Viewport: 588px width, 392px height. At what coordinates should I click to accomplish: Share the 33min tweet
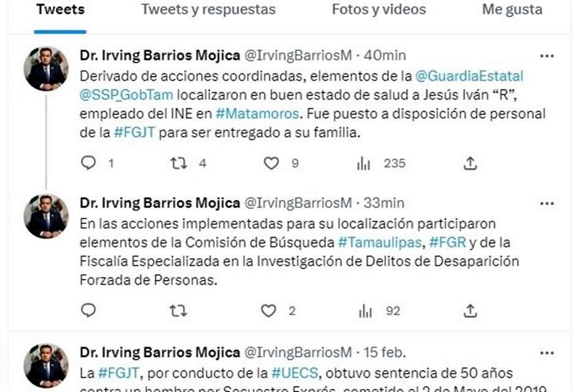470,311
